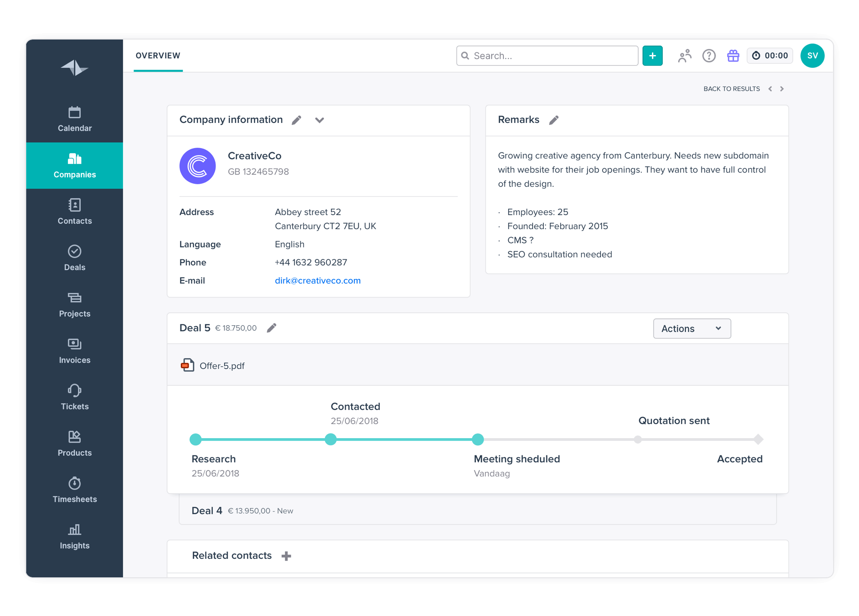Click the Teamleader logo at top
The image size is (859, 616).
click(74, 68)
